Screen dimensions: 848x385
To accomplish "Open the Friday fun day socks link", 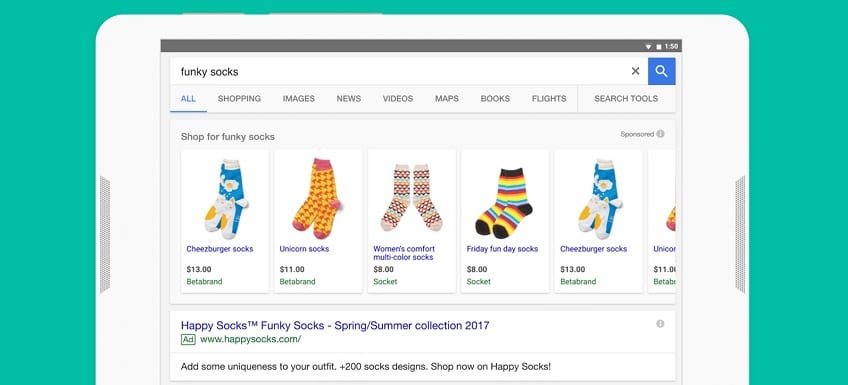I will pos(502,249).
